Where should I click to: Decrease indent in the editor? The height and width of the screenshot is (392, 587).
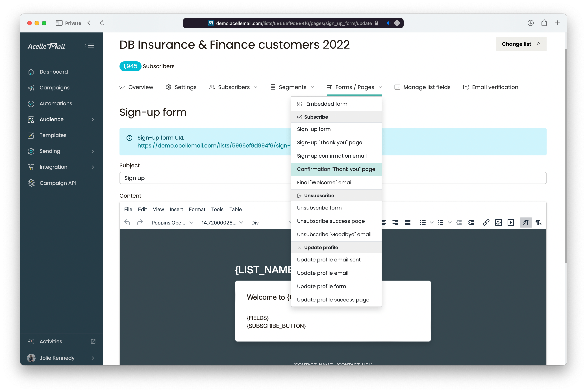[459, 223]
